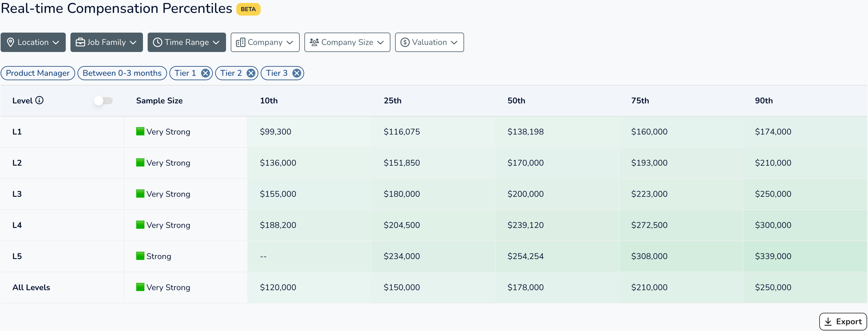Click the $155,000 cell
The width and height of the screenshot is (868, 331).
[x=309, y=194]
